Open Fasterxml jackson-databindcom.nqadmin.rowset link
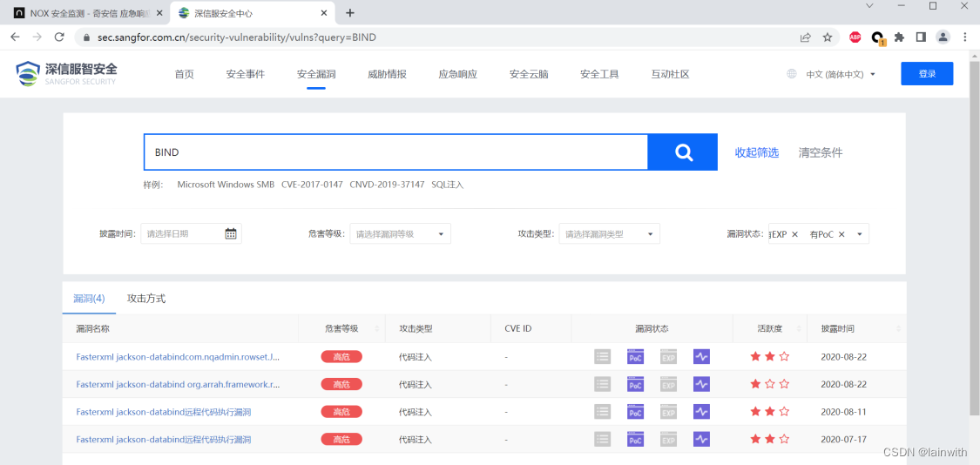The height and width of the screenshot is (465, 980). pos(178,357)
